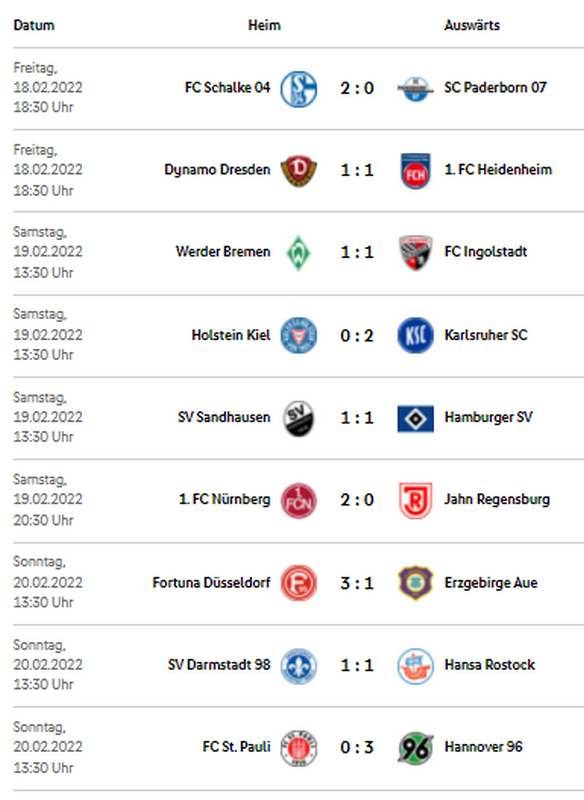Screen dimensions: 584x800
Task: Select the Erzgebirge Aue purple crest
Action: (415, 583)
